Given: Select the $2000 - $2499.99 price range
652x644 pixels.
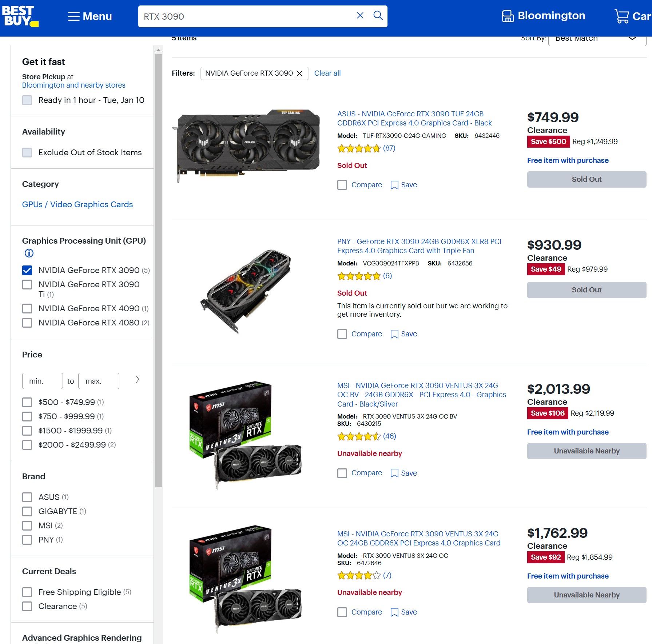Looking at the screenshot, I should 27,445.
